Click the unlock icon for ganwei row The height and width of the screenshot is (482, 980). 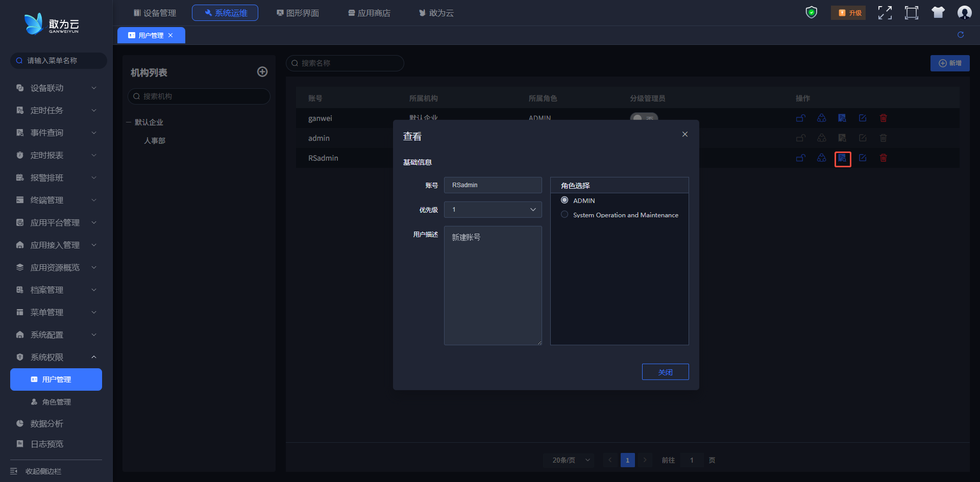[x=800, y=118]
